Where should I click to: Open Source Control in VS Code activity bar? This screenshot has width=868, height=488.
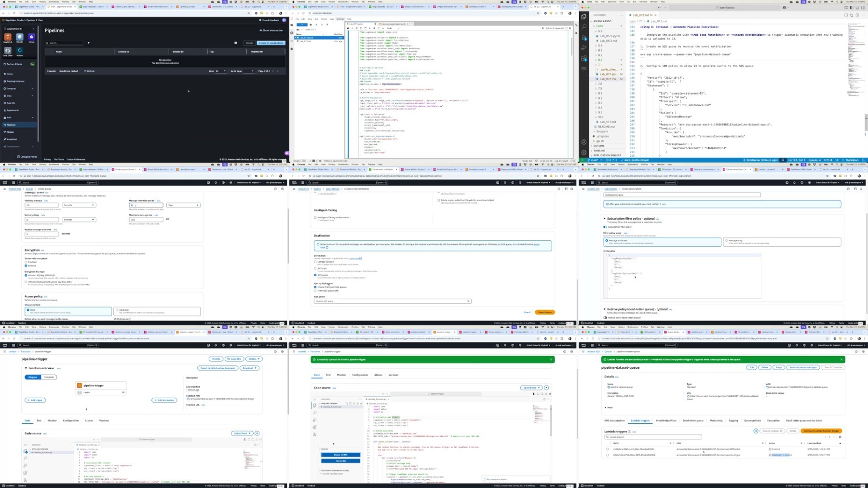point(584,37)
